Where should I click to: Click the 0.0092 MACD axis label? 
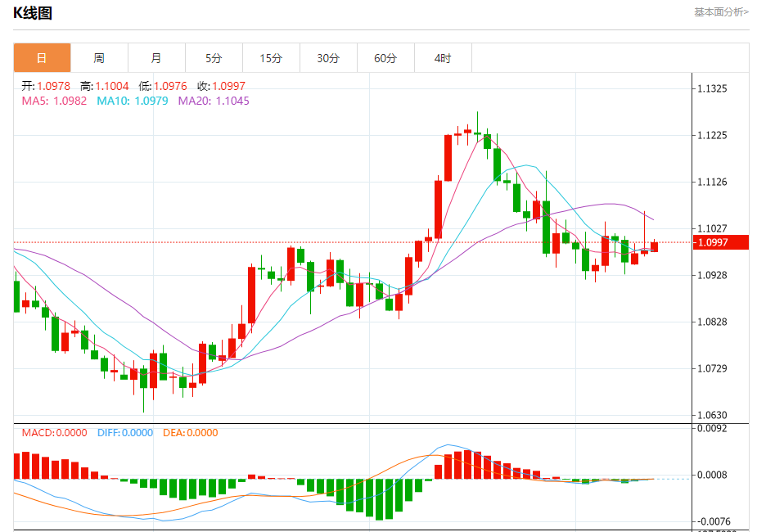point(712,428)
